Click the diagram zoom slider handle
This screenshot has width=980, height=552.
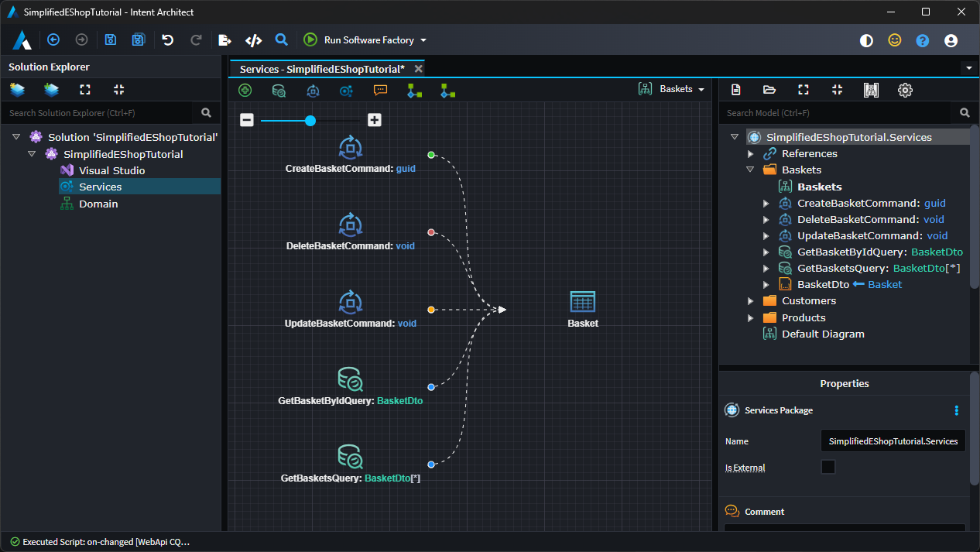pyautogui.click(x=310, y=121)
